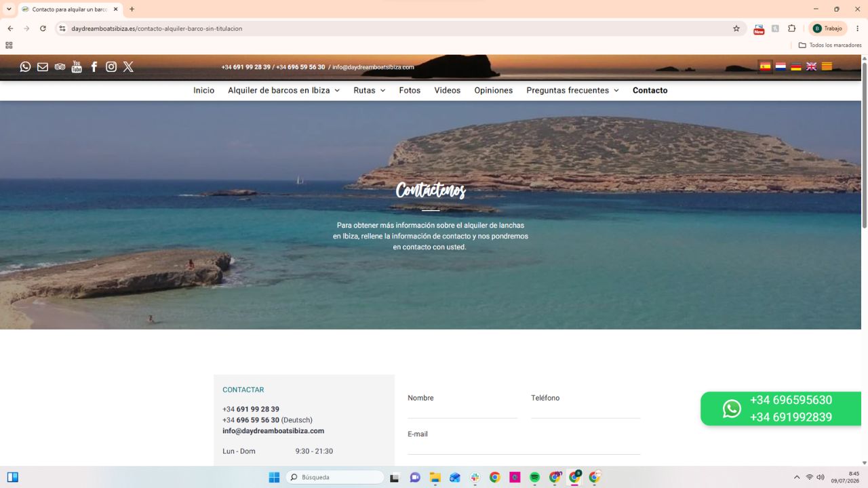Open the 'Todos los marcadores' folder

830,45
